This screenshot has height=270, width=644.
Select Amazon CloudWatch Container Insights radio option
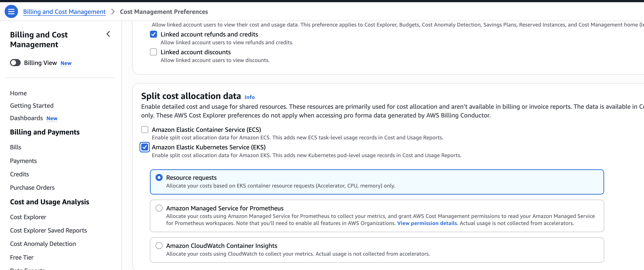pyautogui.click(x=159, y=245)
